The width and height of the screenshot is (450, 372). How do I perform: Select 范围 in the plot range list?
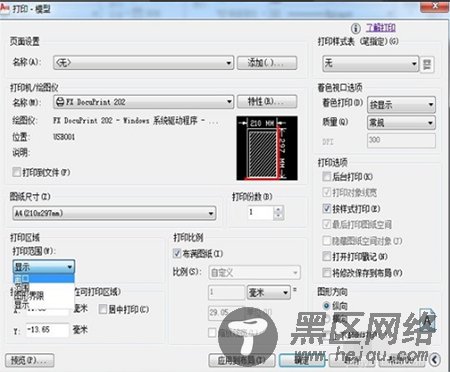(x=44, y=286)
